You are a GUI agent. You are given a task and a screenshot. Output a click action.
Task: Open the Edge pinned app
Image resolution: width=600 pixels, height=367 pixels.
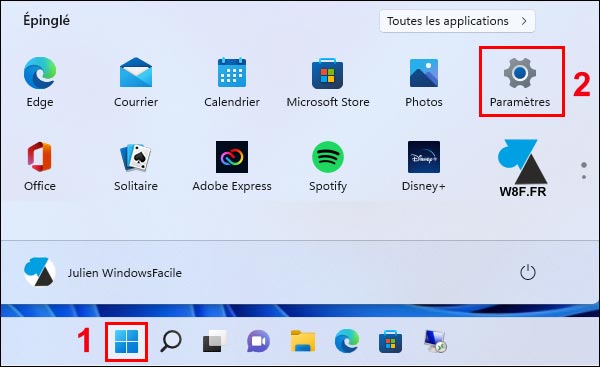[40, 82]
